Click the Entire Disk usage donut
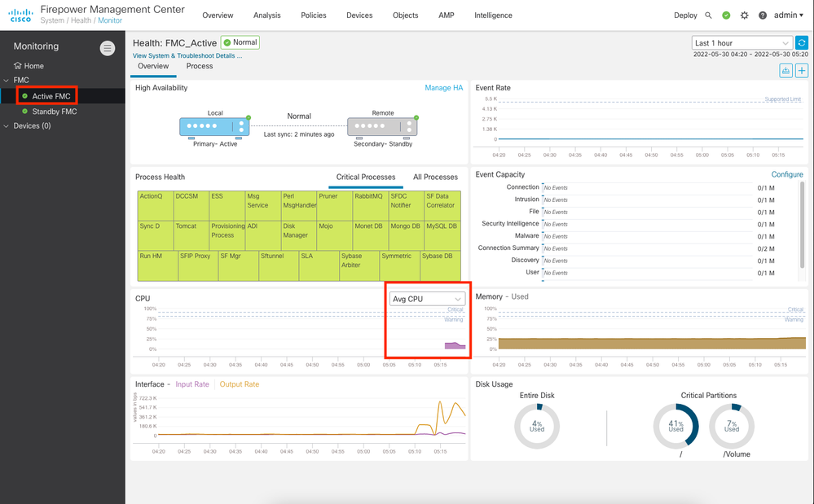Viewport: 814px width, 504px height. tap(537, 426)
